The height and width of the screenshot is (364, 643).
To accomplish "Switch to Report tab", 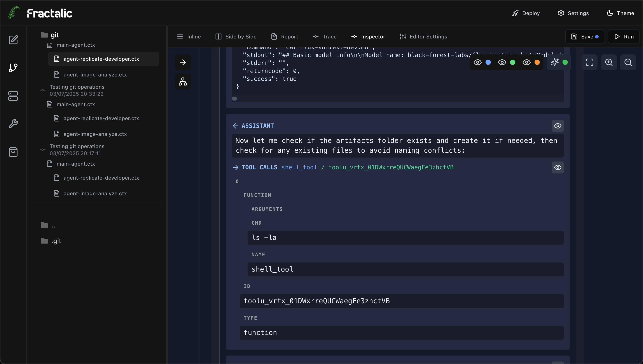I will (285, 36).
